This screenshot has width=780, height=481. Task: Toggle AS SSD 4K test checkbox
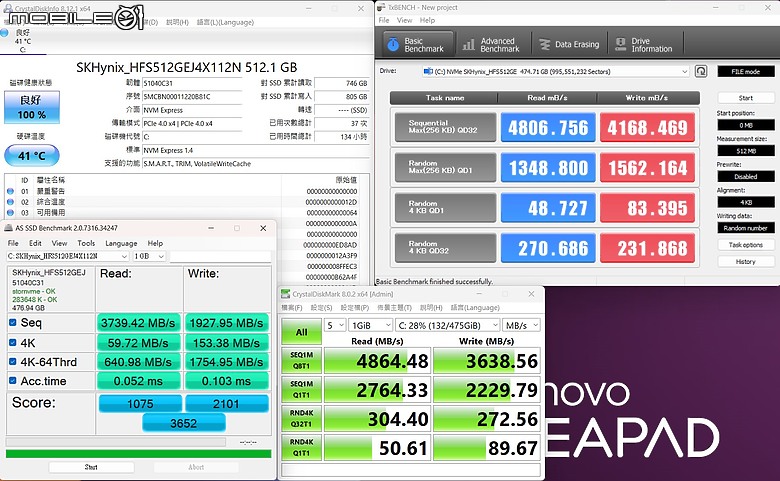point(13,342)
